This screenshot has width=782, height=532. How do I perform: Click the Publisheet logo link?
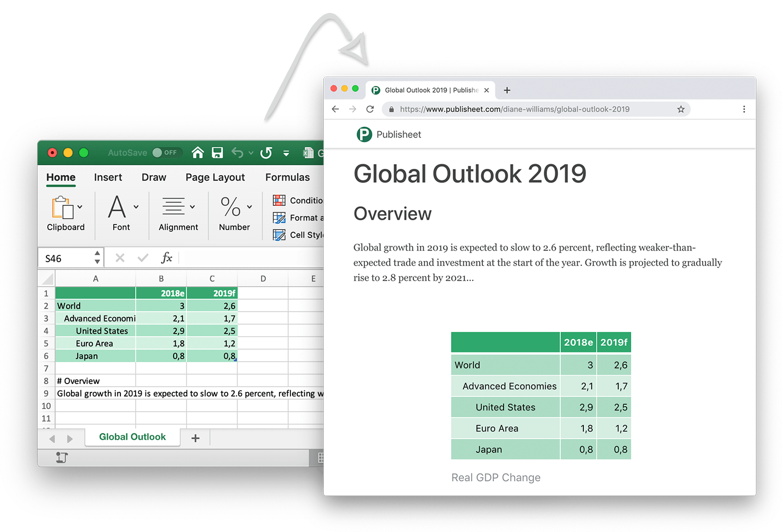388,134
